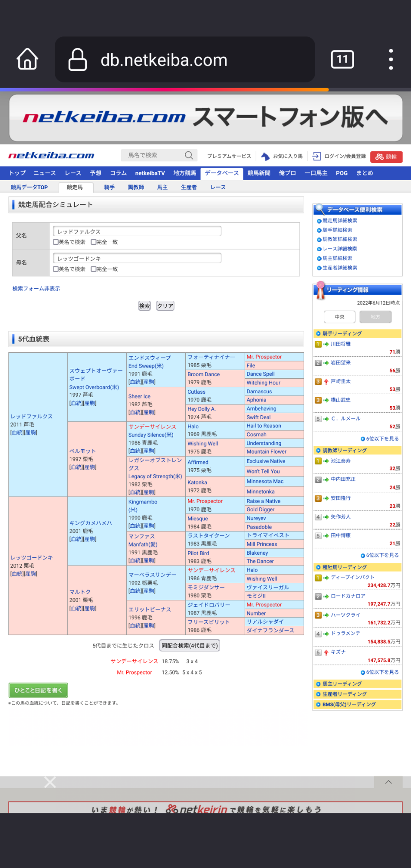Click the red 競輪 keirin button
Screen dimensions: 411x868
[x=386, y=157]
